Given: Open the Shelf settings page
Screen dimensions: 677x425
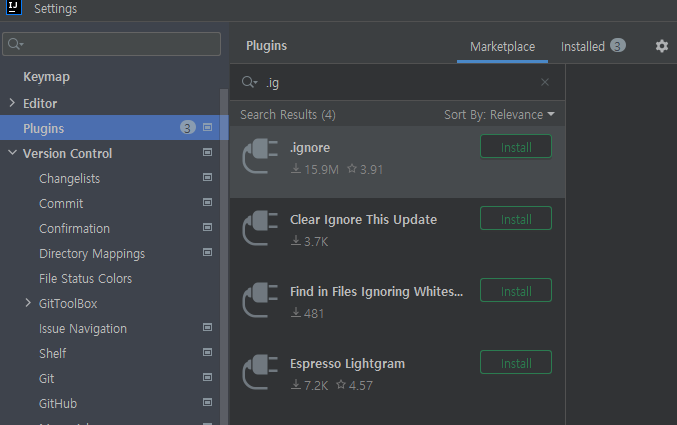Looking at the screenshot, I should pyautogui.click(x=52, y=354).
